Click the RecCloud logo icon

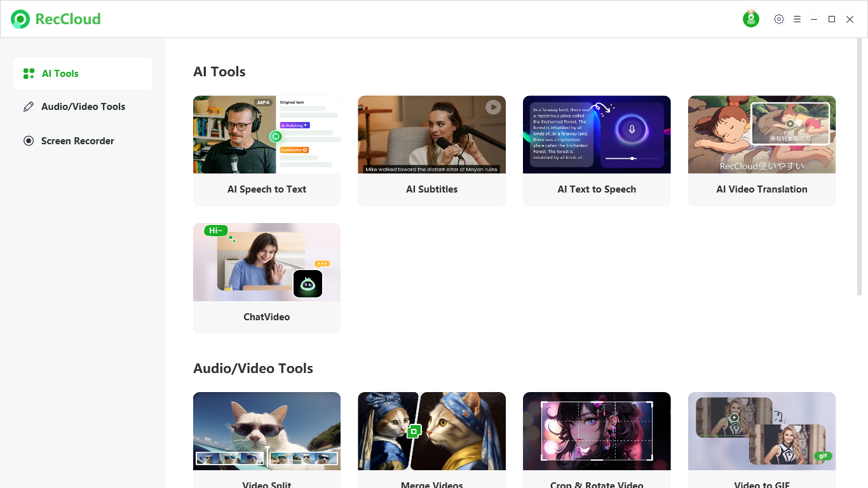(19, 19)
